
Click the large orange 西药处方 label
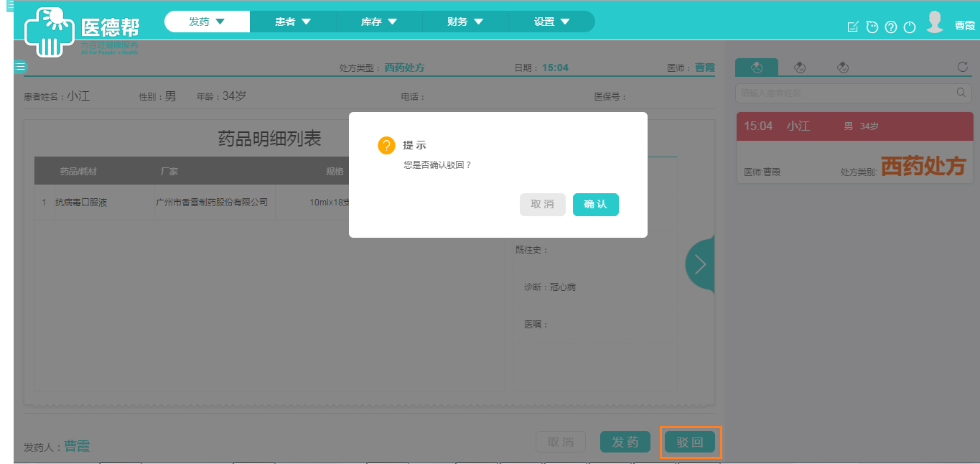[x=923, y=166]
